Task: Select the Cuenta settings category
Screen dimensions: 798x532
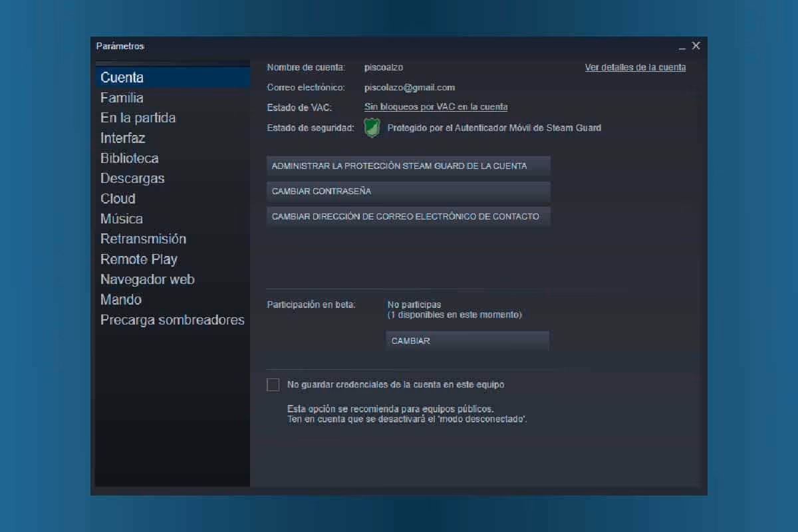Action: [173, 78]
